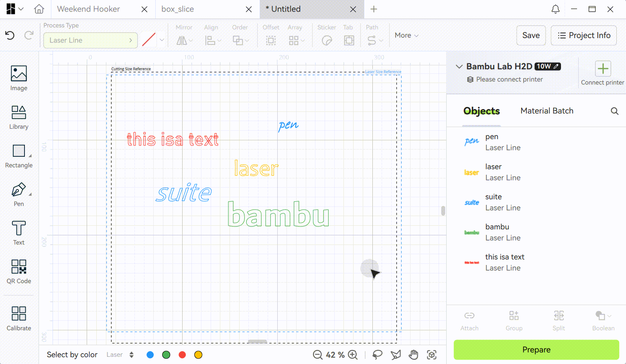This screenshot has height=364, width=626.
Task: Open the QR Code generator
Action: [x=19, y=271]
